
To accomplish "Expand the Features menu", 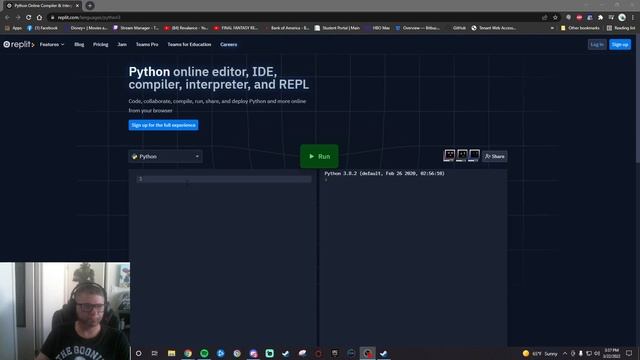I will pyautogui.click(x=52, y=44).
